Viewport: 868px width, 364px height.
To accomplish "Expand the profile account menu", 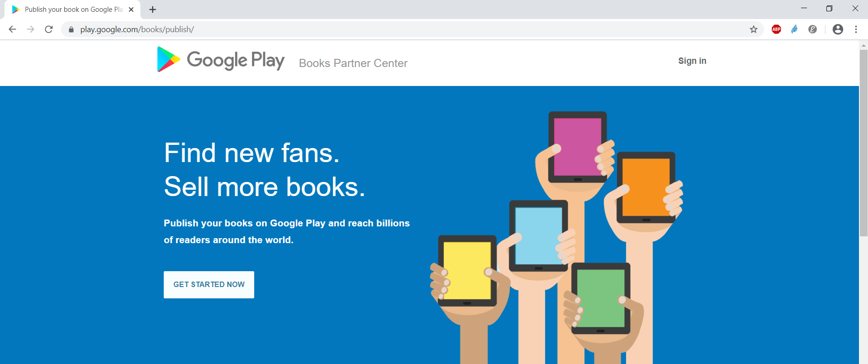I will tap(838, 29).
